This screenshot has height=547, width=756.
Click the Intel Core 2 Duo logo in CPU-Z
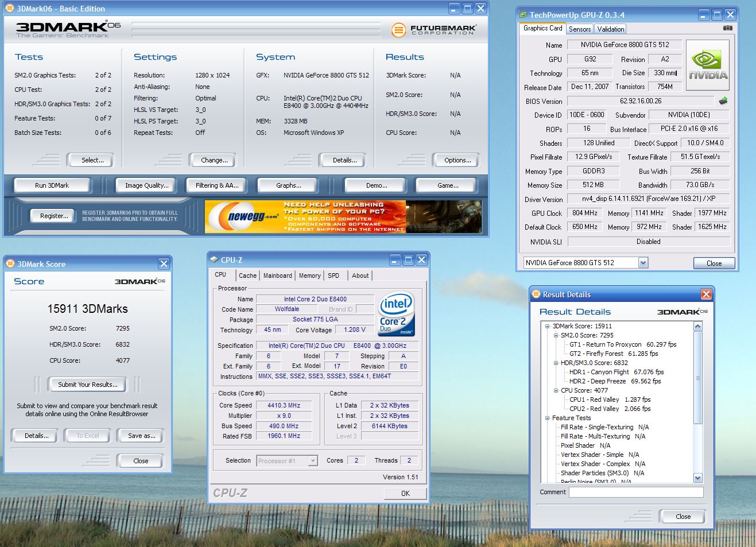pyautogui.click(x=397, y=315)
